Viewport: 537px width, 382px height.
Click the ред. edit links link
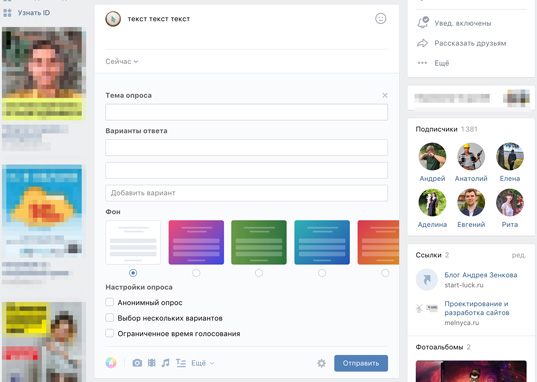point(519,255)
